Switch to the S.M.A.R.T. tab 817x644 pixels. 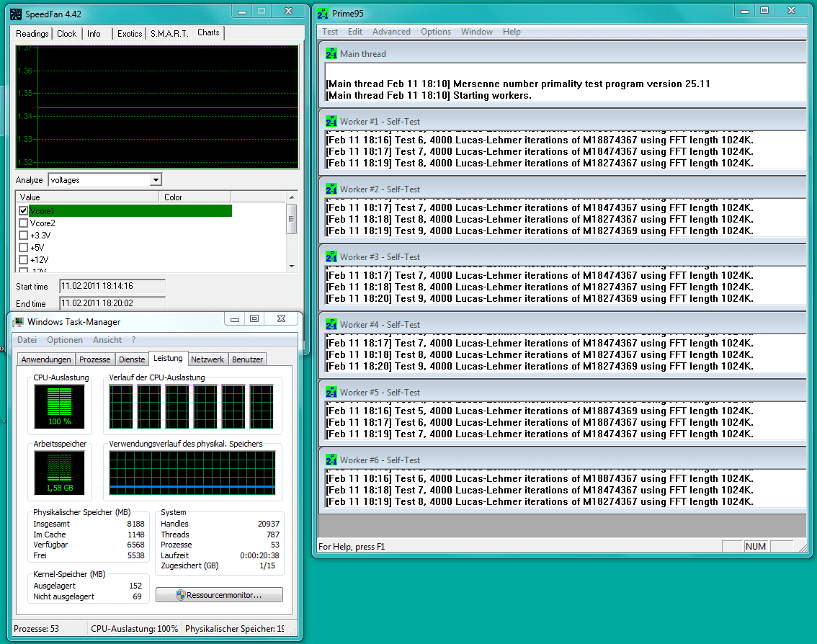(x=169, y=34)
